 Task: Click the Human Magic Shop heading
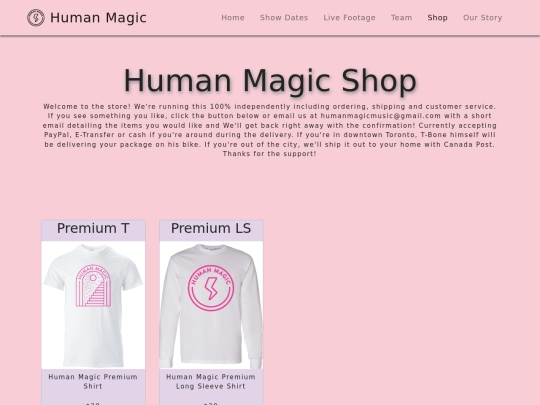coord(270,81)
